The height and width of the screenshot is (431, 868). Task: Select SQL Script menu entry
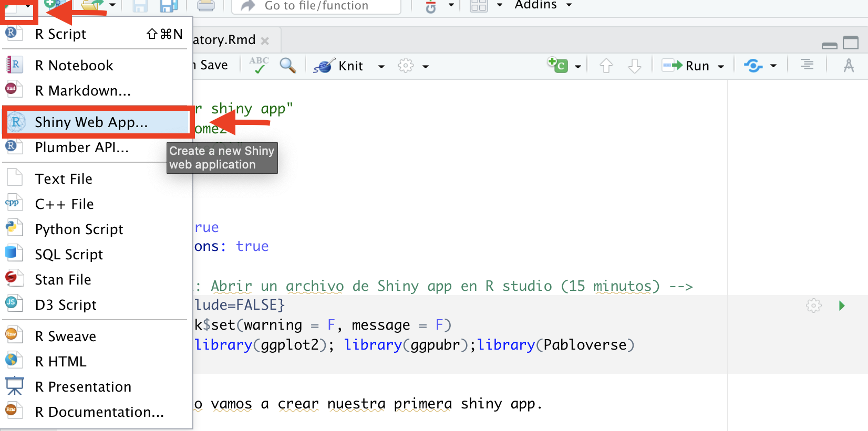click(96, 255)
